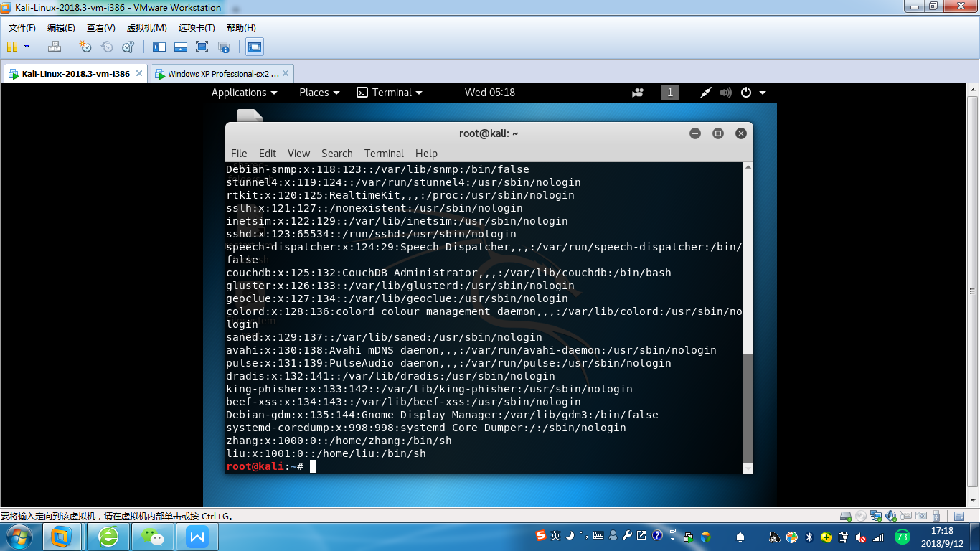Click the liu:x:1001:0::/home/liu:/bin/sh line

(x=326, y=453)
